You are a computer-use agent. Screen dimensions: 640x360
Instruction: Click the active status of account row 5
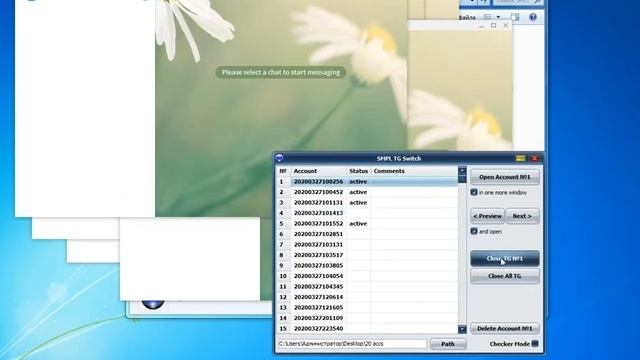click(x=358, y=224)
